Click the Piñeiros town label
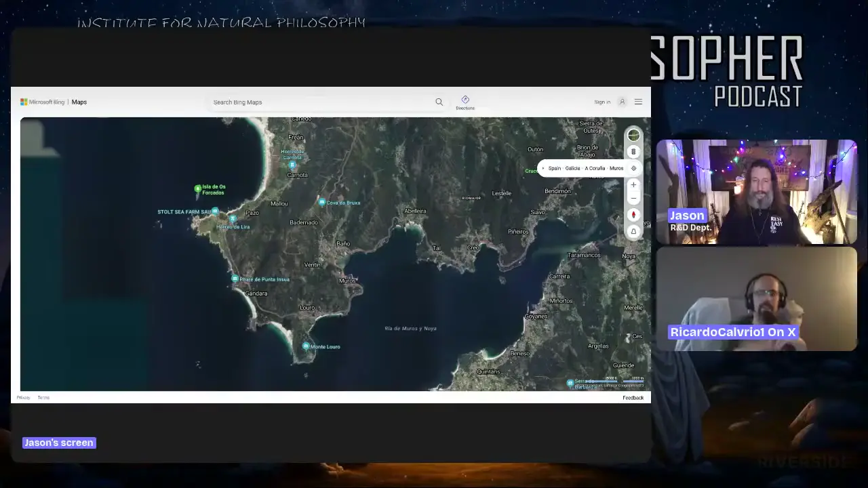The width and height of the screenshot is (868, 488). (x=518, y=232)
